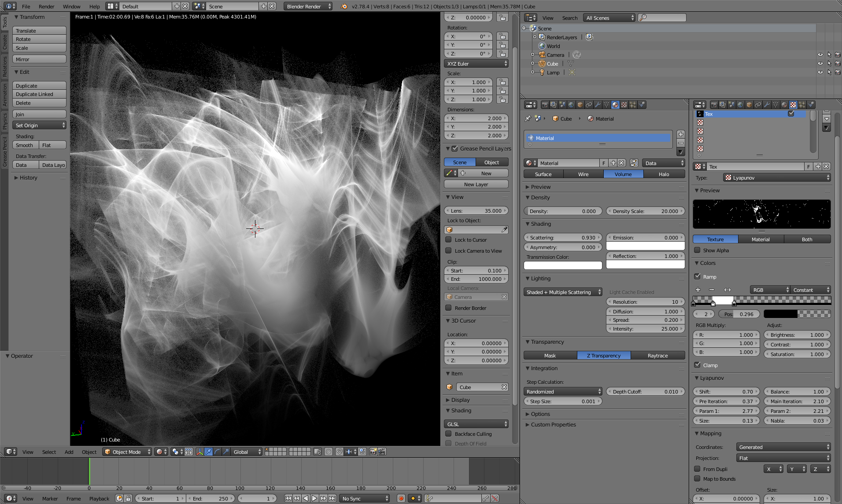
Task: Enable the Lock to Cursor checkbox
Action: (448, 240)
